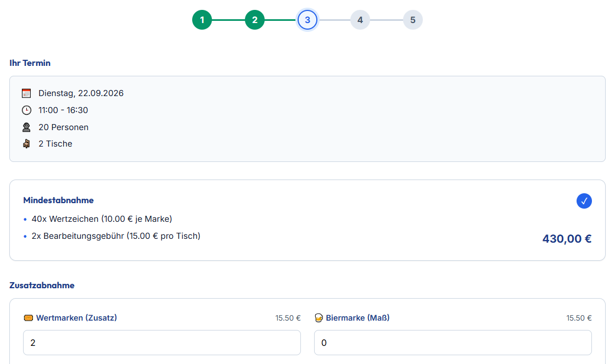Click the 430,00 € total price

567,239
